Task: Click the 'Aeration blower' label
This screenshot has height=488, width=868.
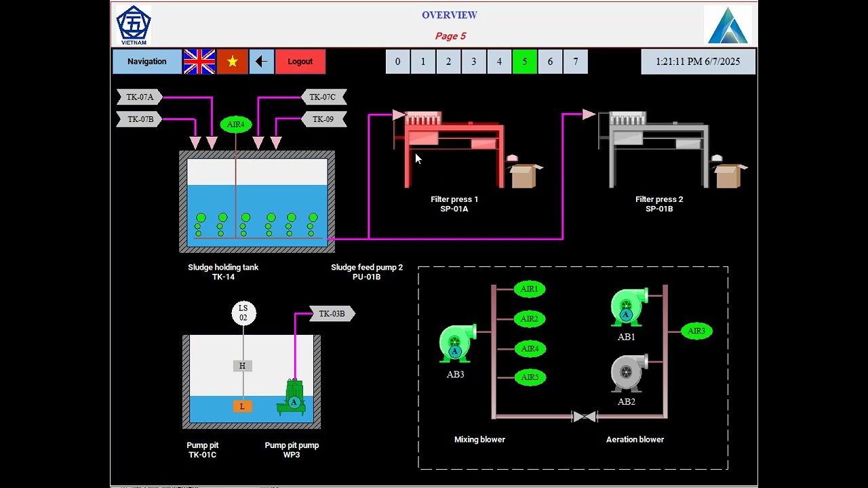Action: point(635,439)
